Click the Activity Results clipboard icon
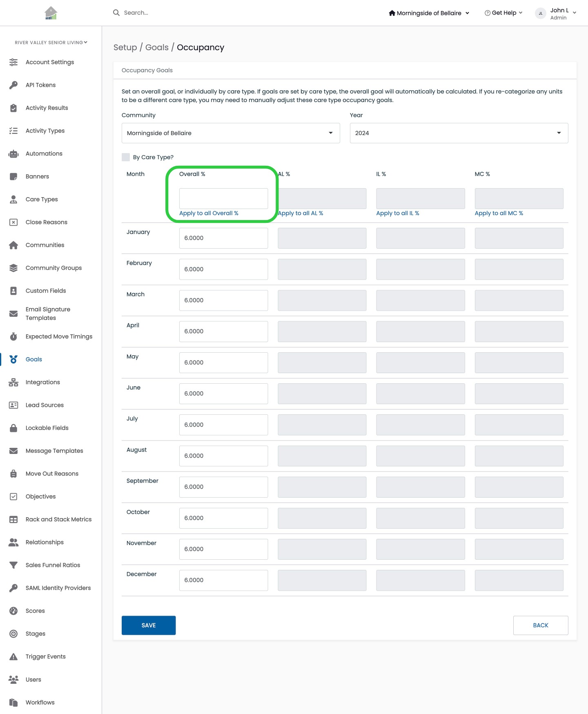This screenshot has height=714, width=588. click(x=13, y=108)
